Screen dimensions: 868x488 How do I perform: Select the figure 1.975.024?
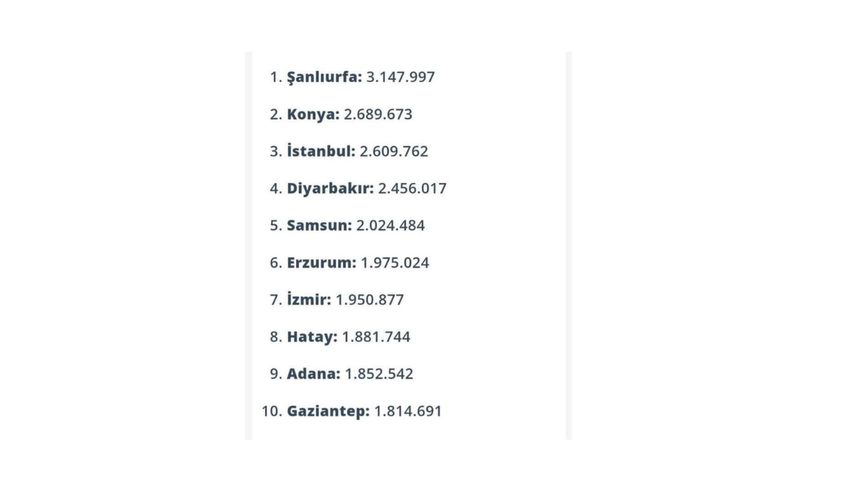(x=395, y=263)
